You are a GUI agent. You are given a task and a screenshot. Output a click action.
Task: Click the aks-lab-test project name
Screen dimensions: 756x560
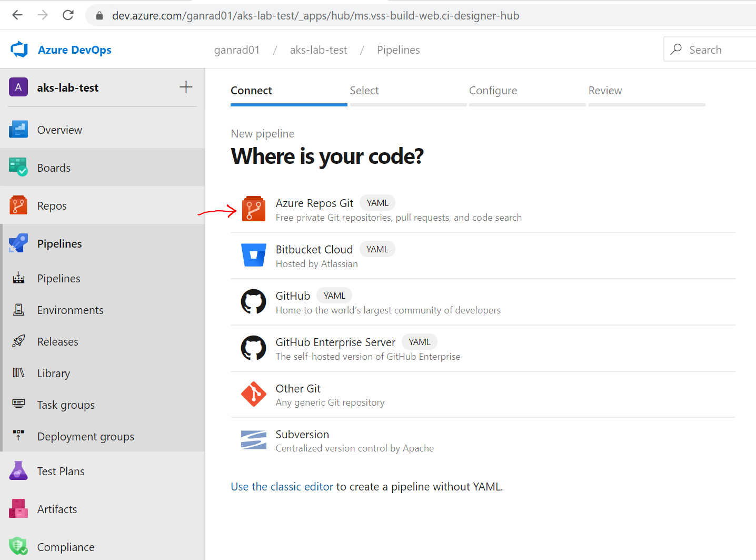(x=68, y=87)
